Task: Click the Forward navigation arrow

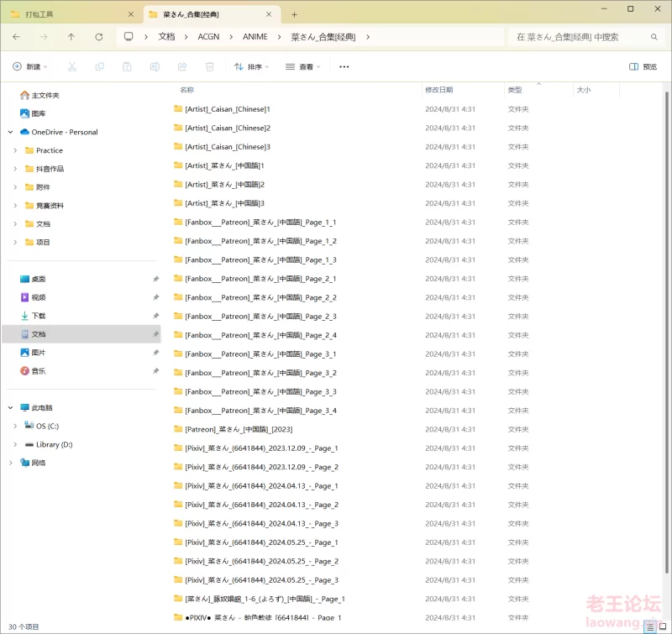Action: [44, 37]
